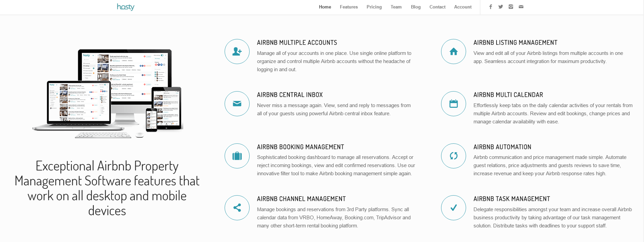Click the Airbnb Listing Management heading
Viewport: 644px width, 242px height.
click(515, 43)
